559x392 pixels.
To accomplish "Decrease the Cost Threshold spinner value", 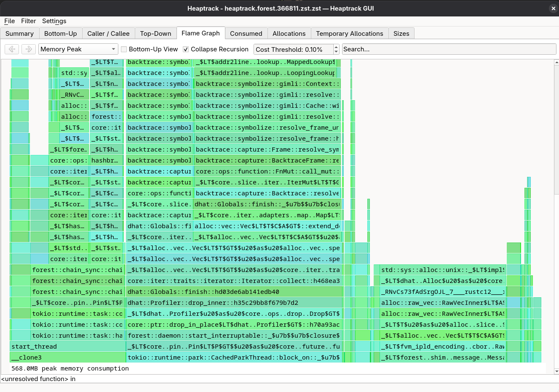I will point(336,52).
